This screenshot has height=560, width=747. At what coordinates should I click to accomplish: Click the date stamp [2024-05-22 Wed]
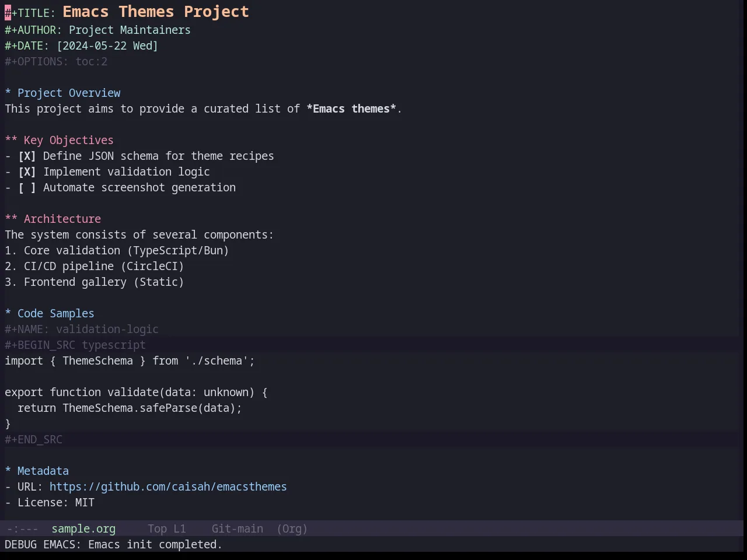tap(107, 45)
